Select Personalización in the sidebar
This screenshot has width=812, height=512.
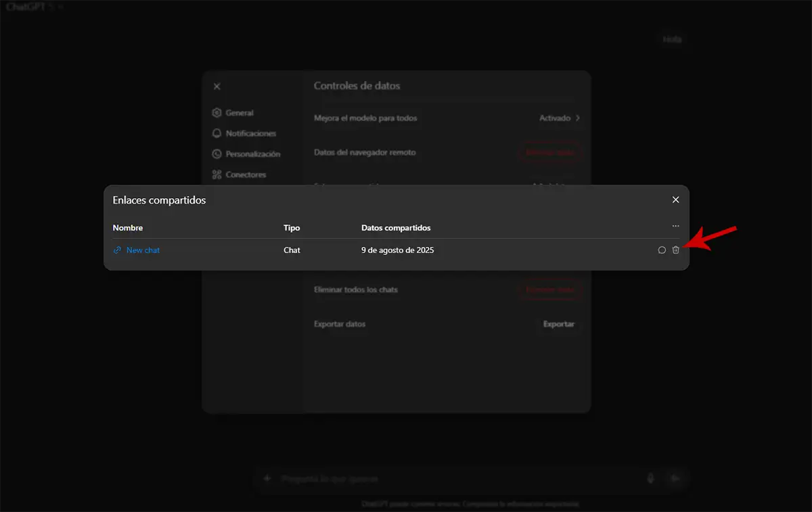[x=252, y=154]
